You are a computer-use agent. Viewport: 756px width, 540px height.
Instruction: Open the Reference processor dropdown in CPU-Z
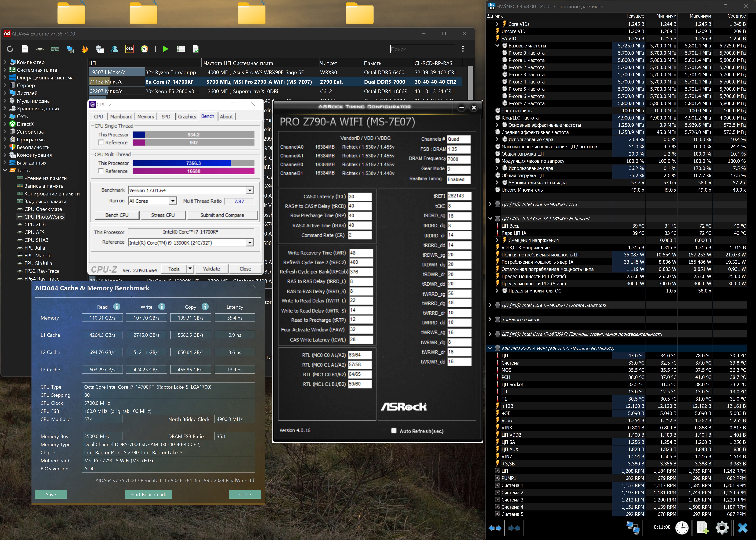[250, 243]
